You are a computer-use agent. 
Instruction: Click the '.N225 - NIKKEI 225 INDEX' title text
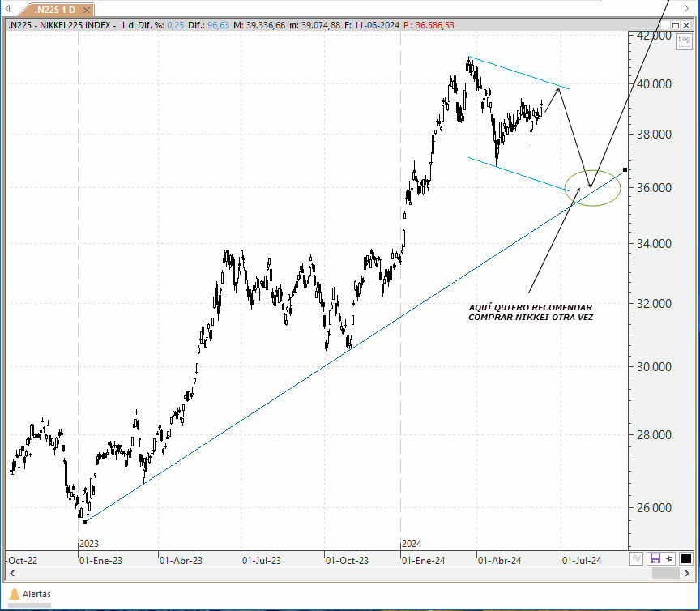point(59,25)
